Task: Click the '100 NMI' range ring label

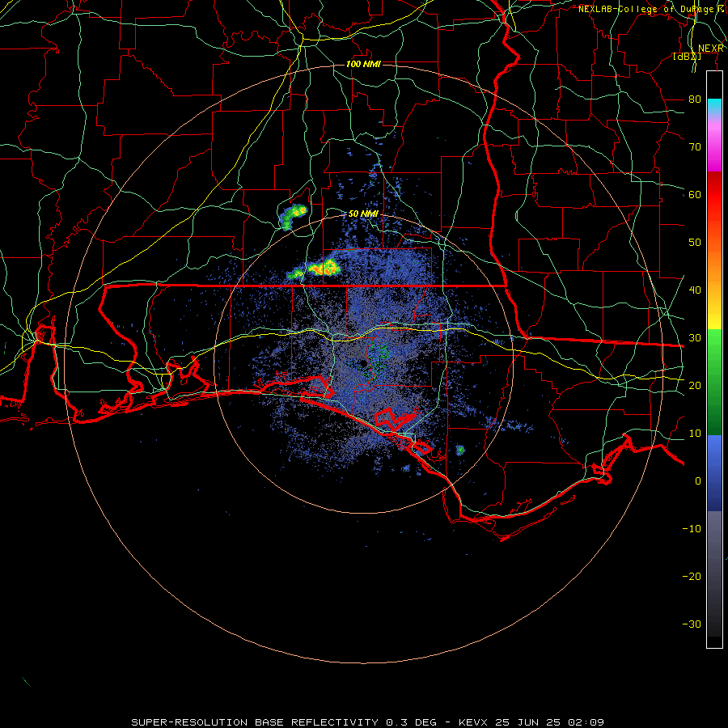Action: pos(363,64)
